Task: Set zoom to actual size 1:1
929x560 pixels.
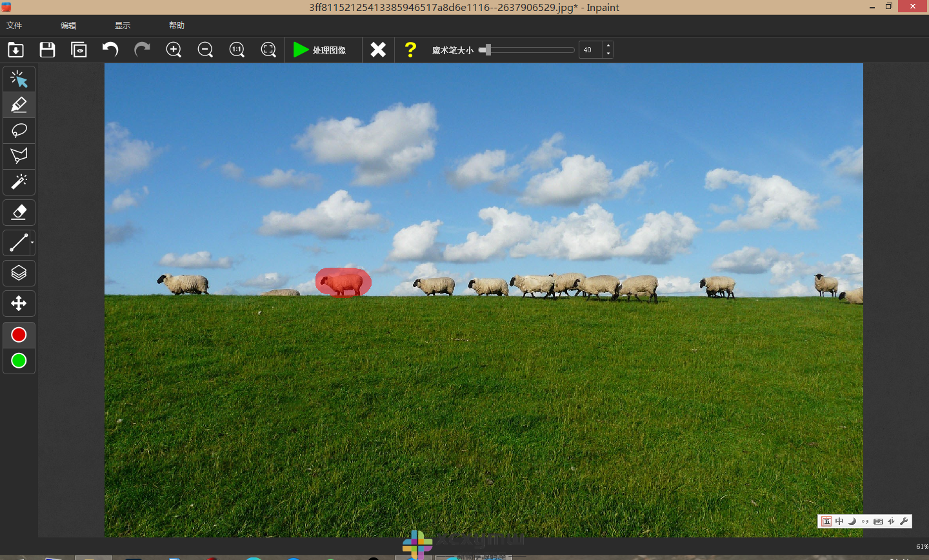Action: 237,50
